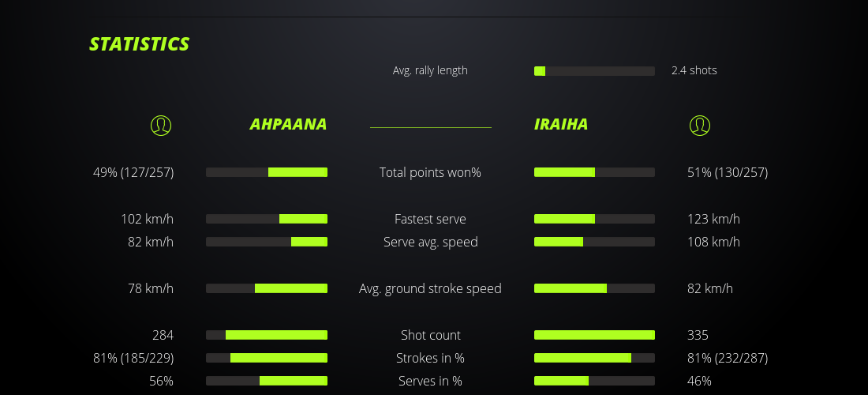Click Iraiha's Fastest serve bar

(x=594, y=219)
